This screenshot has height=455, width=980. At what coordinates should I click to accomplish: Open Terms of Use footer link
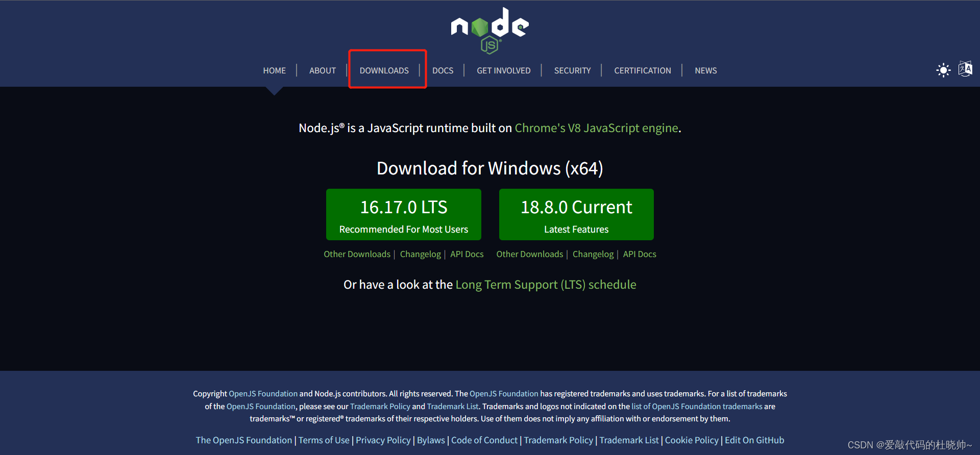point(324,440)
